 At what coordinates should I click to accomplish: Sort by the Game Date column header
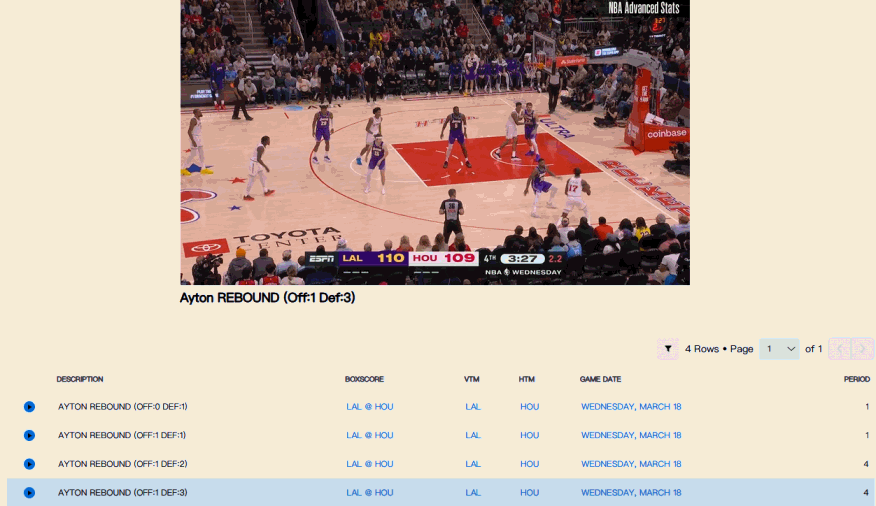tap(601, 379)
